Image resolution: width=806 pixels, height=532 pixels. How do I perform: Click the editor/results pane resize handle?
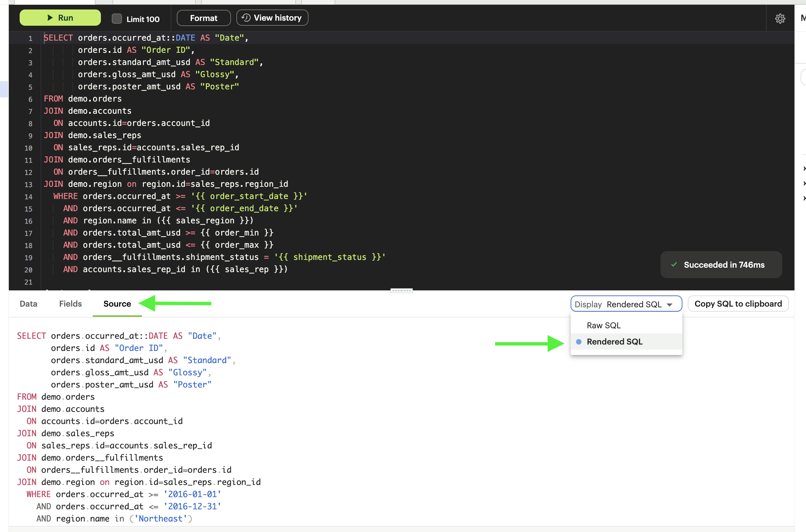click(x=401, y=291)
